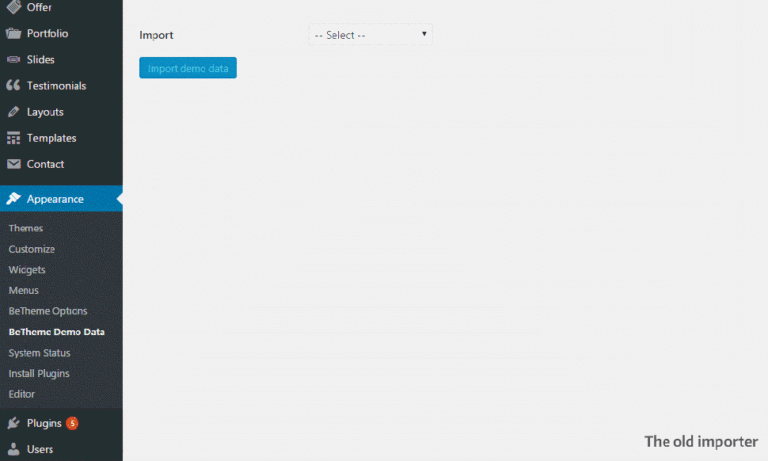Click the Plugins update count badge
Screen dimensions: 768x461
[x=72, y=423]
